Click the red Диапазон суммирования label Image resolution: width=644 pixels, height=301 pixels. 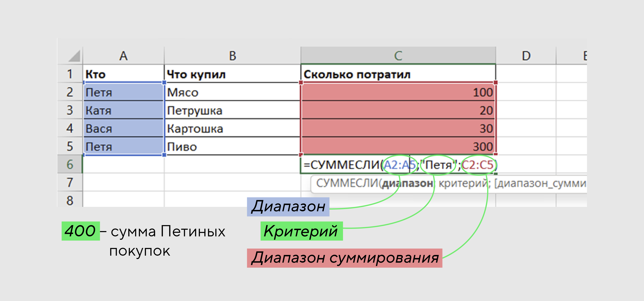[x=345, y=258]
